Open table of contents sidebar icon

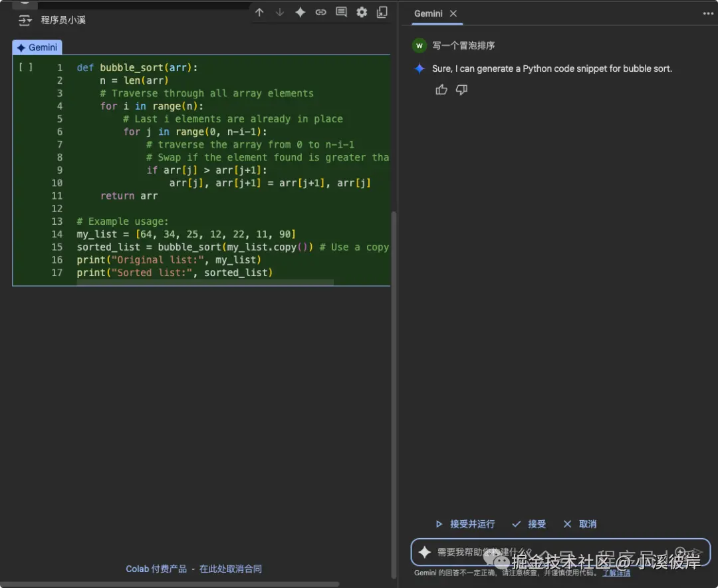25,20
